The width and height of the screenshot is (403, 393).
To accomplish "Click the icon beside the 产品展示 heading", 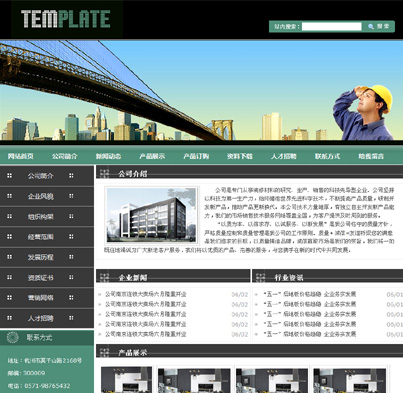I will (104, 352).
